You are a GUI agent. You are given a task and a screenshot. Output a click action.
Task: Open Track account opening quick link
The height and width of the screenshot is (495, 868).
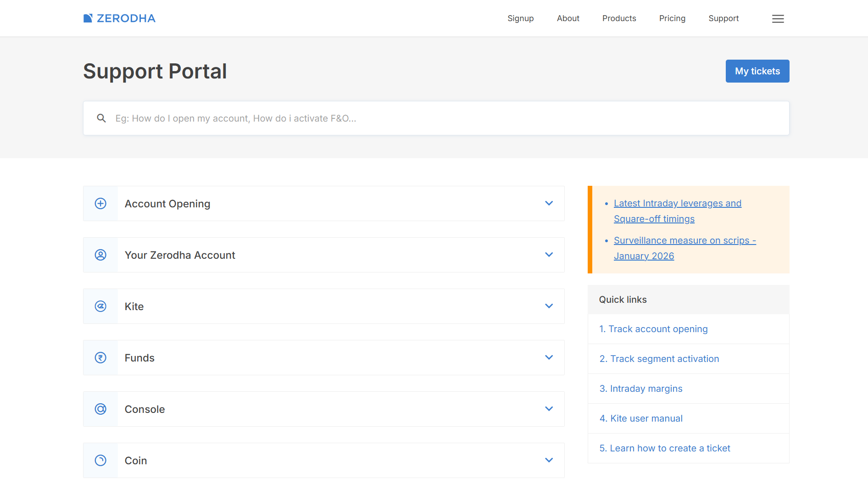pos(654,329)
